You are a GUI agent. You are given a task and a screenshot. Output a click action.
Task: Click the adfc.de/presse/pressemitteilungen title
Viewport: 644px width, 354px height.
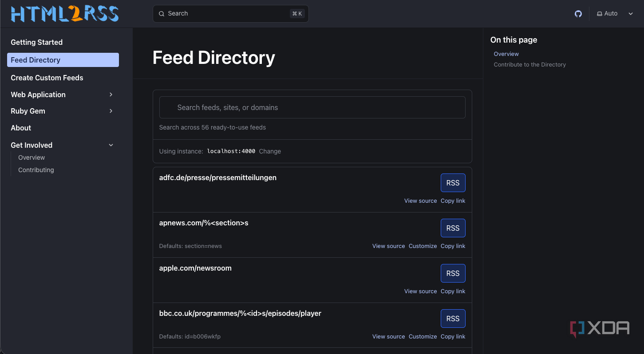click(218, 177)
